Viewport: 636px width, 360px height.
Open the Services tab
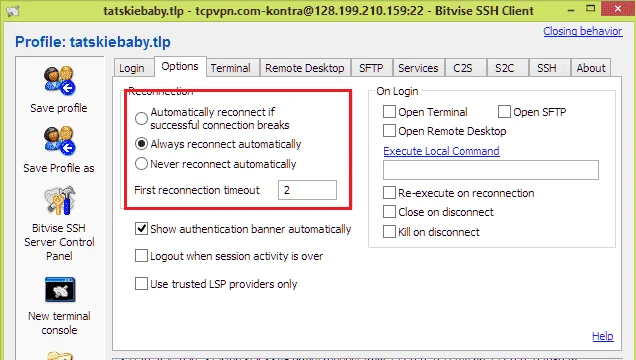coord(418,68)
